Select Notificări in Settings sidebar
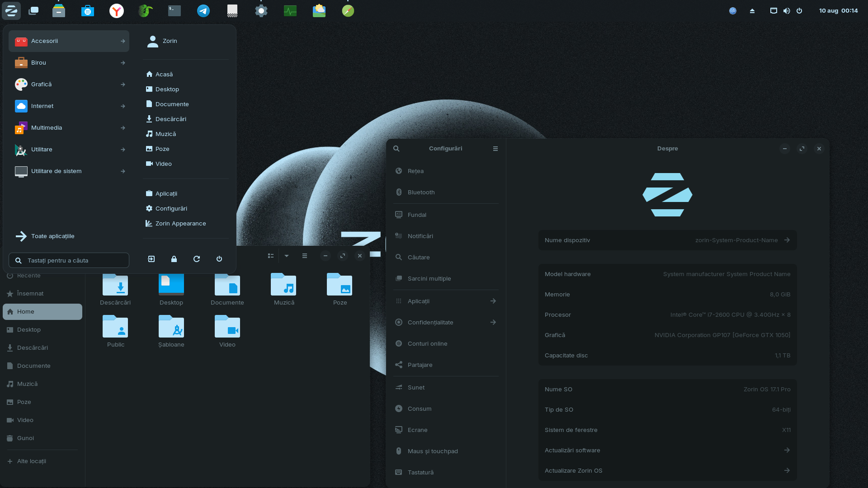Image resolution: width=868 pixels, height=488 pixels. [x=446, y=236]
